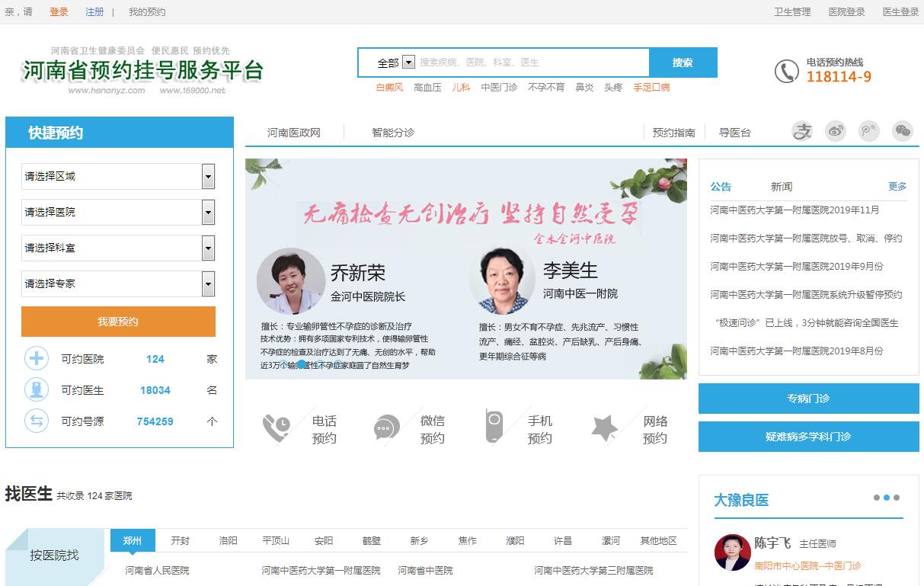Go to the active blue banner carousel dot
924x586 pixels.
pos(302,364)
